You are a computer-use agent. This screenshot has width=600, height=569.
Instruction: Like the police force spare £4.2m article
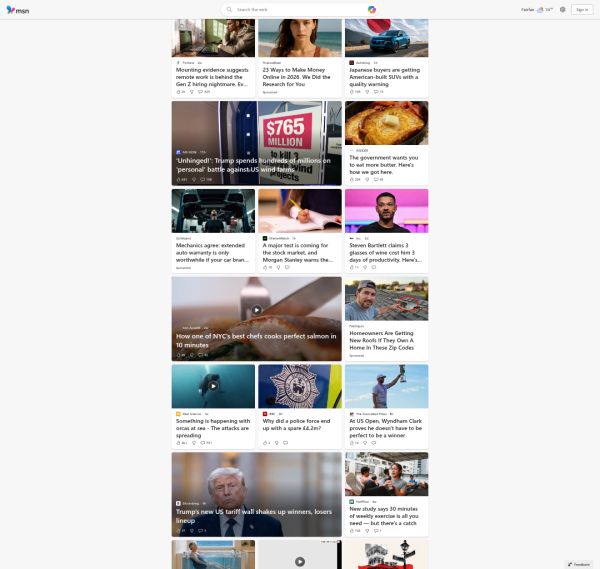click(265, 443)
